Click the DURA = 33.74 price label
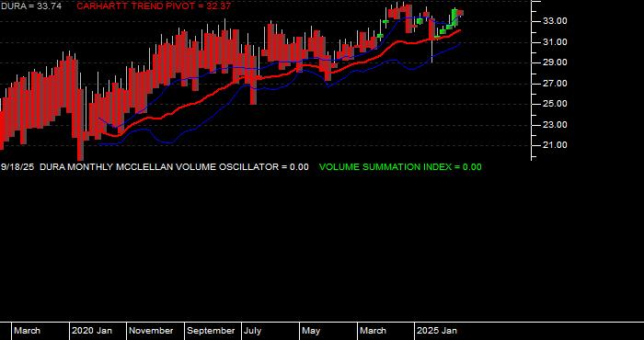 coord(30,6)
